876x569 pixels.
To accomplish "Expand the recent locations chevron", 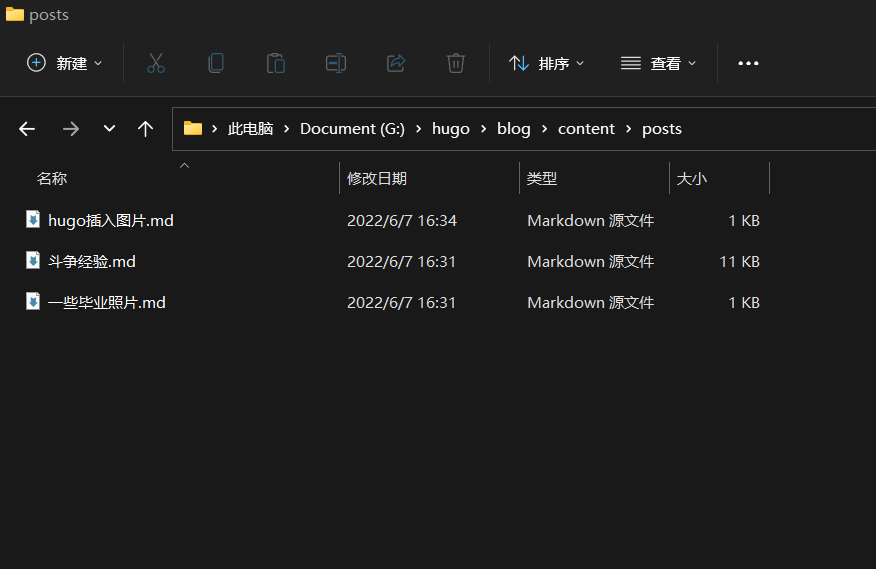I will pos(110,129).
